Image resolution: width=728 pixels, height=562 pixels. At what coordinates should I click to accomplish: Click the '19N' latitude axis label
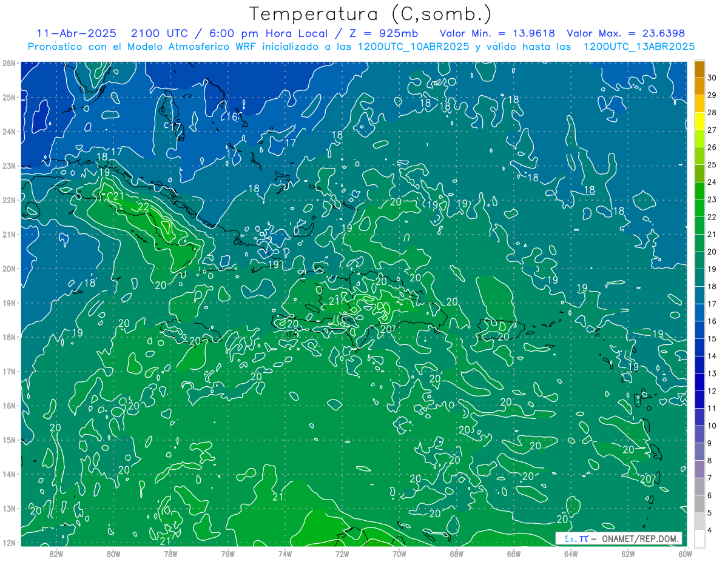pyautogui.click(x=8, y=303)
